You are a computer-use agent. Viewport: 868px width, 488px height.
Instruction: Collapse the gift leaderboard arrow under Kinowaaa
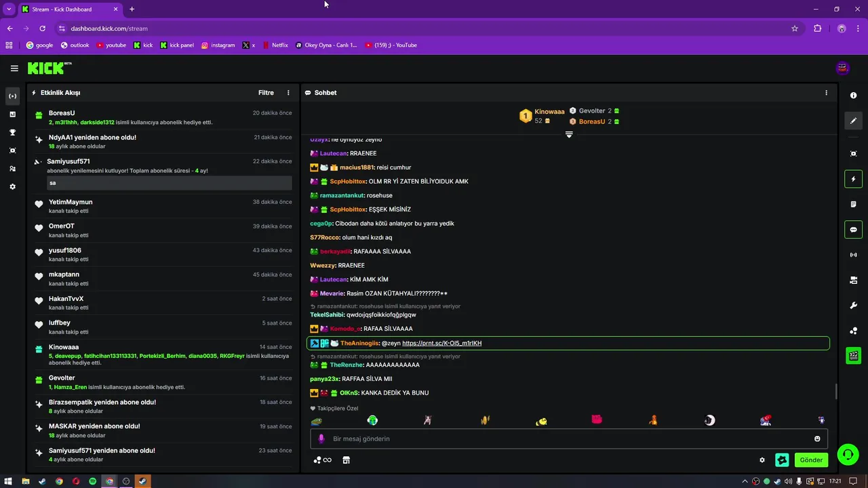(x=569, y=134)
